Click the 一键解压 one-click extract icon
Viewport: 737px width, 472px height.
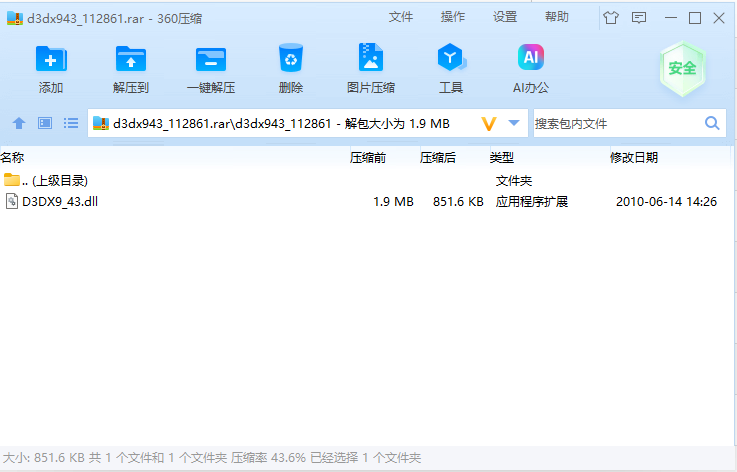[211, 59]
